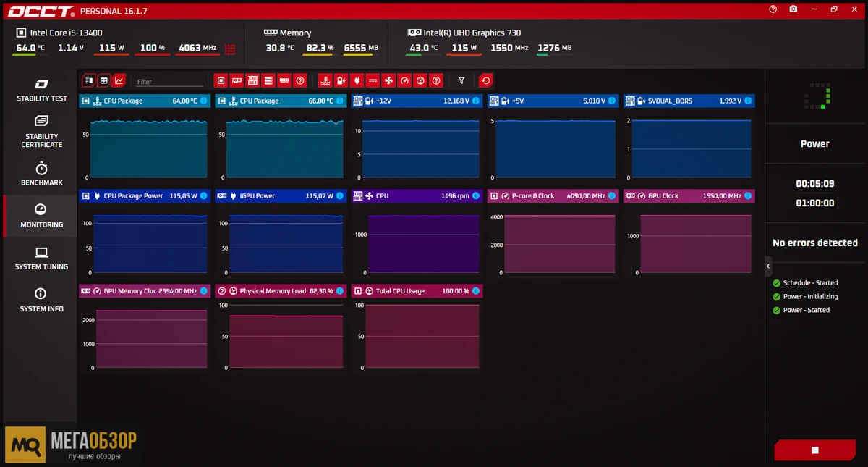Toggle the power plug sensor filter icon
Image resolution: width=868 pixels, height=467 pixels.
tap(357, 80)
